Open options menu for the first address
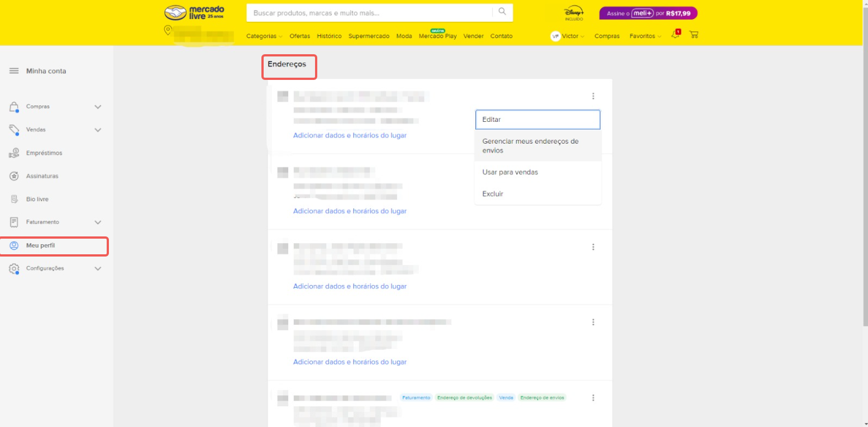 click(593, 96)
